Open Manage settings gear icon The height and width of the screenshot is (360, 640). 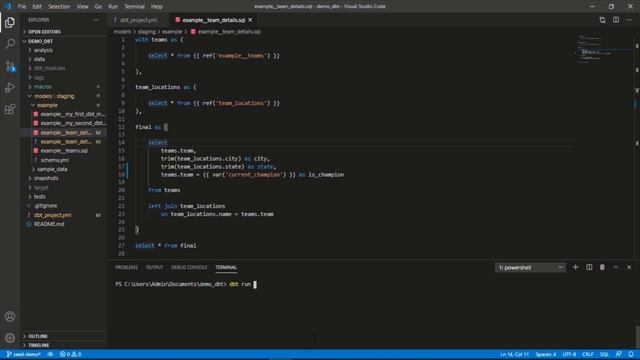point(10,338)
